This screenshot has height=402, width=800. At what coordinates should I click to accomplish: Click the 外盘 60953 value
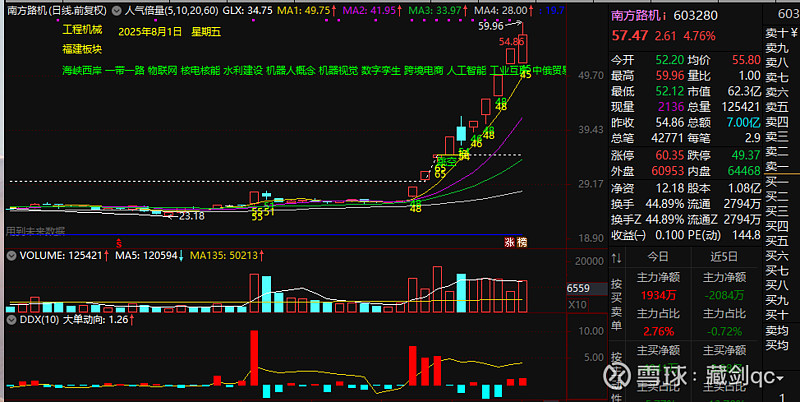[669, 171]
